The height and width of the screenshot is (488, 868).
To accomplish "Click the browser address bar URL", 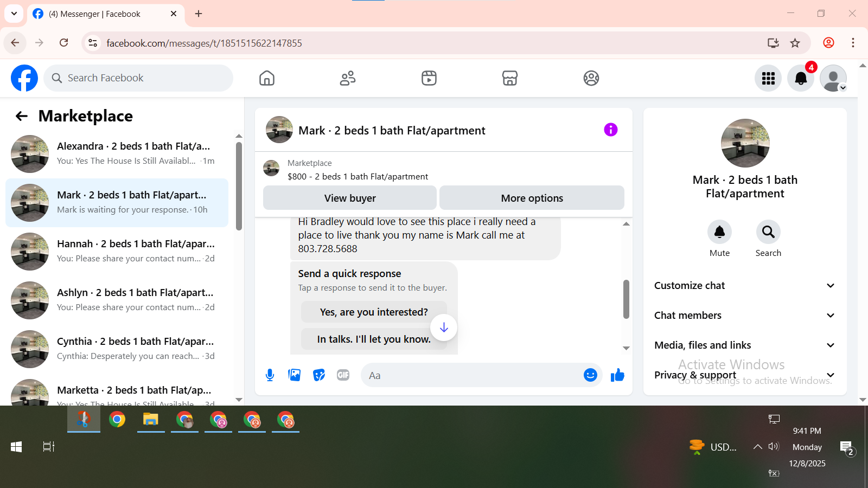I will point(204,43).
